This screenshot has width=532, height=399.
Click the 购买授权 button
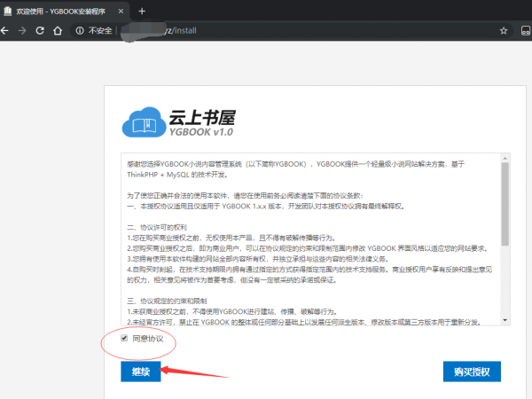point(473,371)
